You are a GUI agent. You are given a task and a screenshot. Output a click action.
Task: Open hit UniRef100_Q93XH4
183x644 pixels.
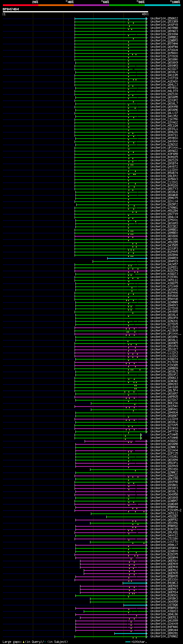coord(164,34)
